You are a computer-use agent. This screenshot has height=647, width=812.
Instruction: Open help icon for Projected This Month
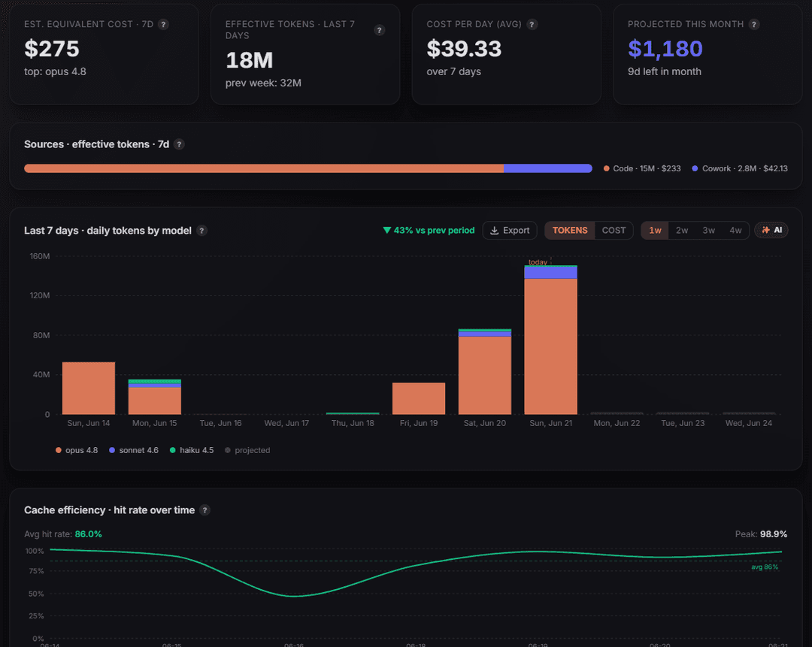pyautogui.click(x=754, y=24)
